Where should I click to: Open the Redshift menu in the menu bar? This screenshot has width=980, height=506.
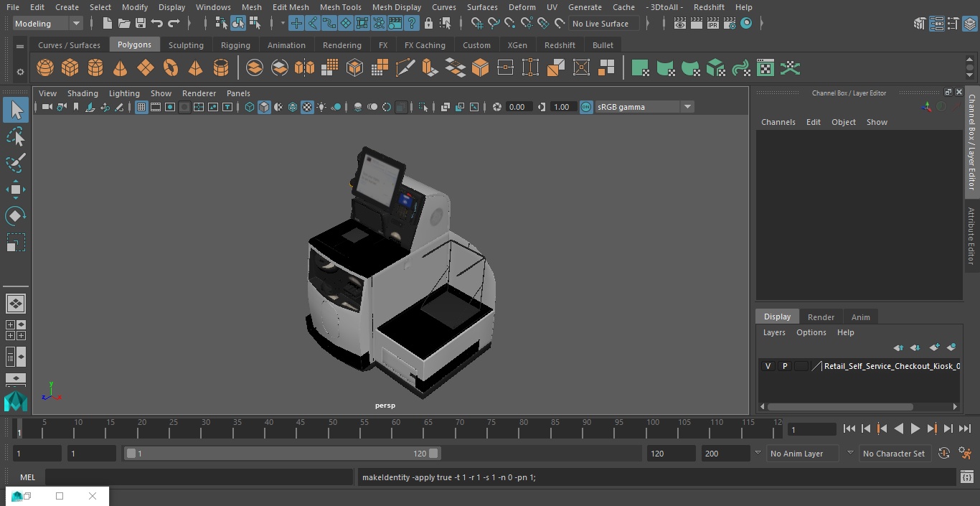coord(709,7)
